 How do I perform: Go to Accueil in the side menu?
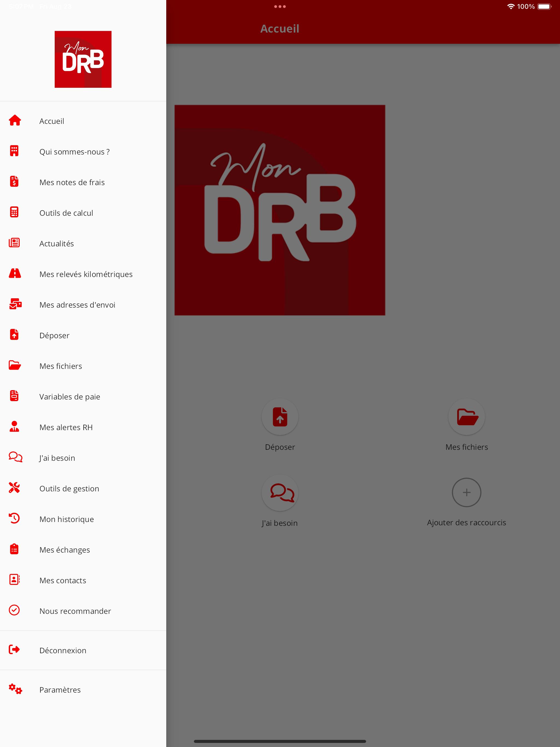(83, 121)
